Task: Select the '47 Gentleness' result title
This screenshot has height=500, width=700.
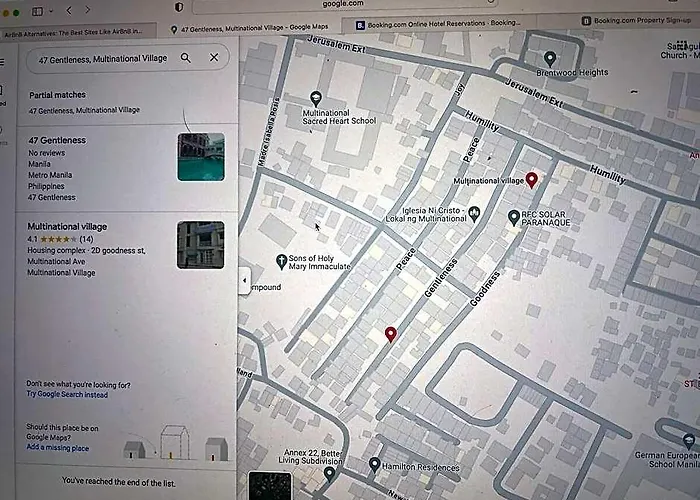Action: click(57, 140)
